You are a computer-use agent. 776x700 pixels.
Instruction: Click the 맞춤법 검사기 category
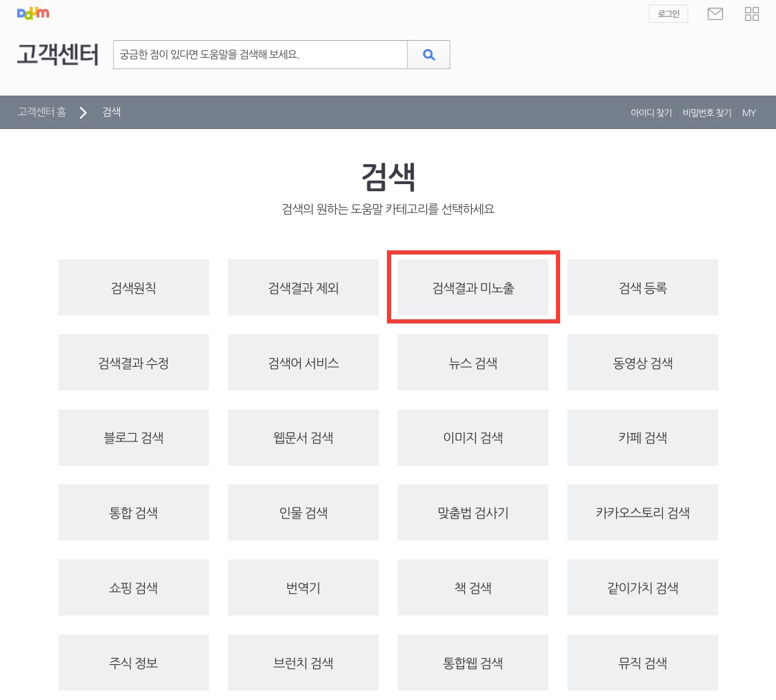tap(472, 512)
